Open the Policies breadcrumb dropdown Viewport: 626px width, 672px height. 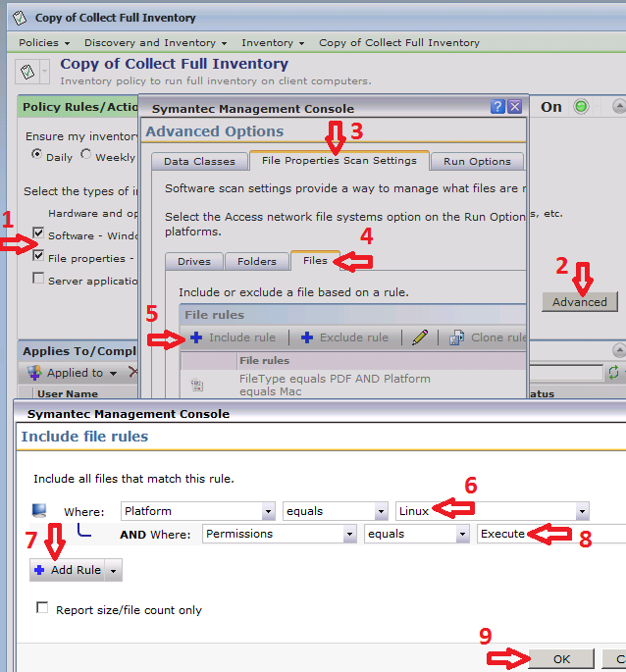pos(67,43)
